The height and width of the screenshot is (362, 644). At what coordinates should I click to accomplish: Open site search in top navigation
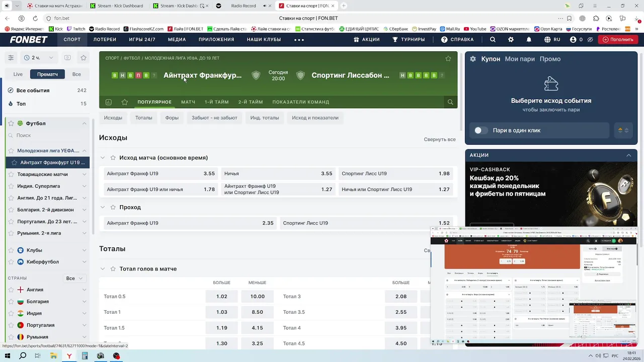[493, 39]
